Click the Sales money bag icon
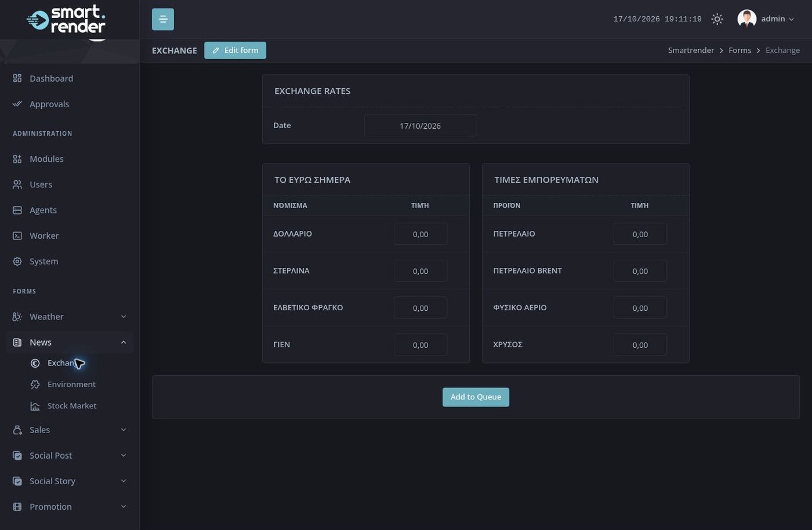 click(17, 430)
